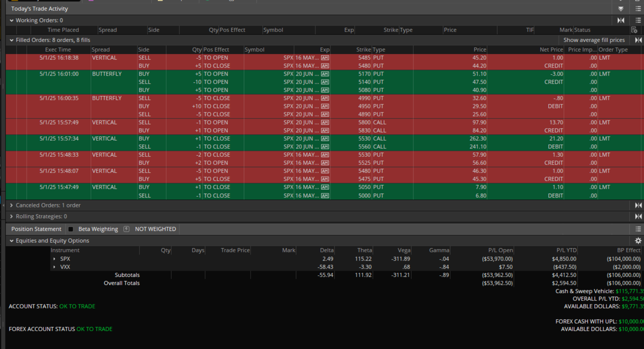Enable the Beta Weighting checkbox
This screenshot has width=644, height=349.
click(71, 229)
